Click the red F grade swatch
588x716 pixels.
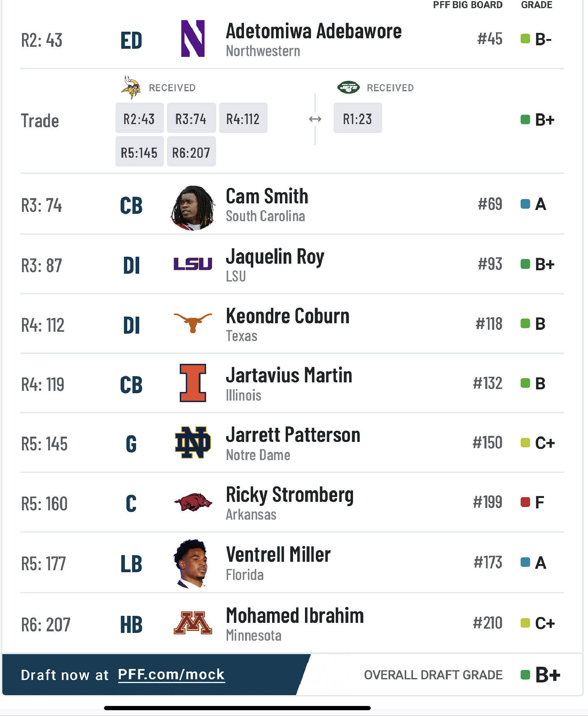pyautogui.click(x=525, y=502)
